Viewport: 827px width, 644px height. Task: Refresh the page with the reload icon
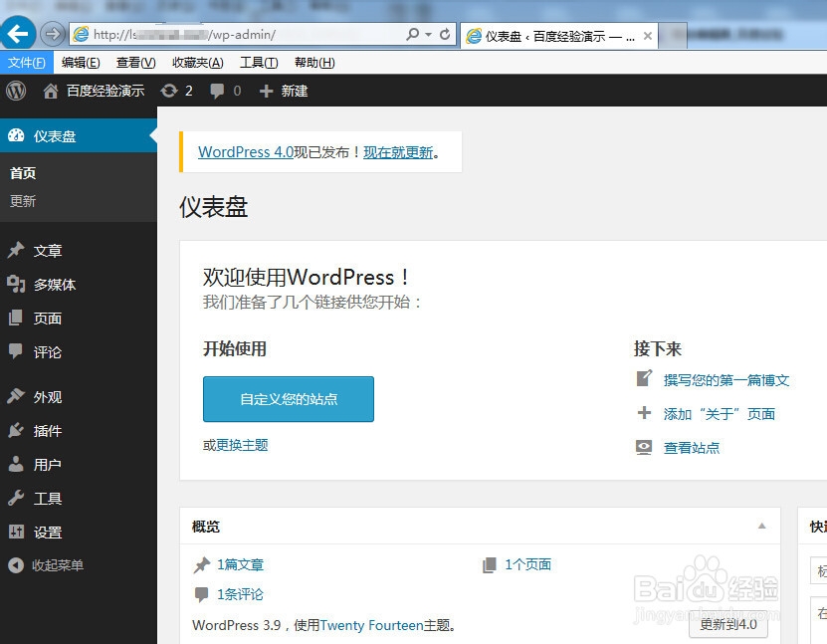(x=445, y=34)
